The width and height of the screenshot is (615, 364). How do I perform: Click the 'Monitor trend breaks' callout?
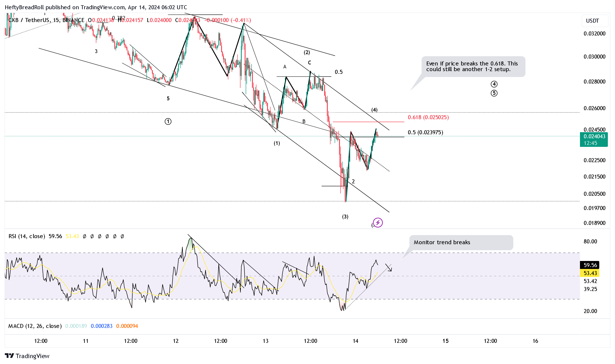(461, 242)
